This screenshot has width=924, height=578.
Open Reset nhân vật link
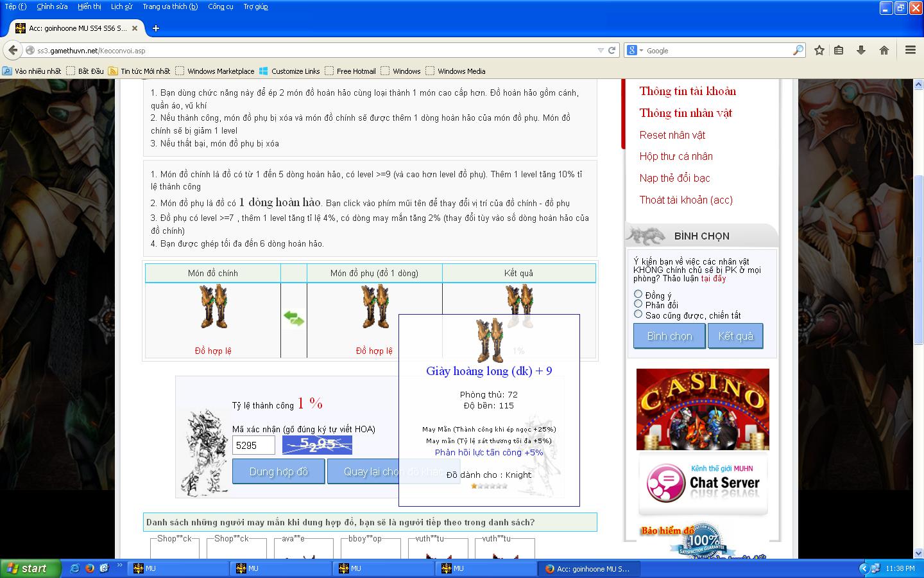tap(672, 135)
